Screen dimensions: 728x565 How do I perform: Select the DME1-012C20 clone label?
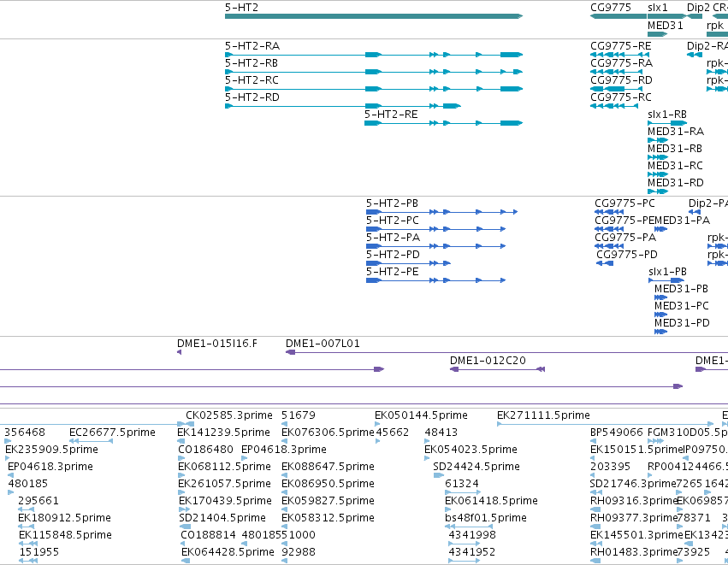click(x=488, y=362)
